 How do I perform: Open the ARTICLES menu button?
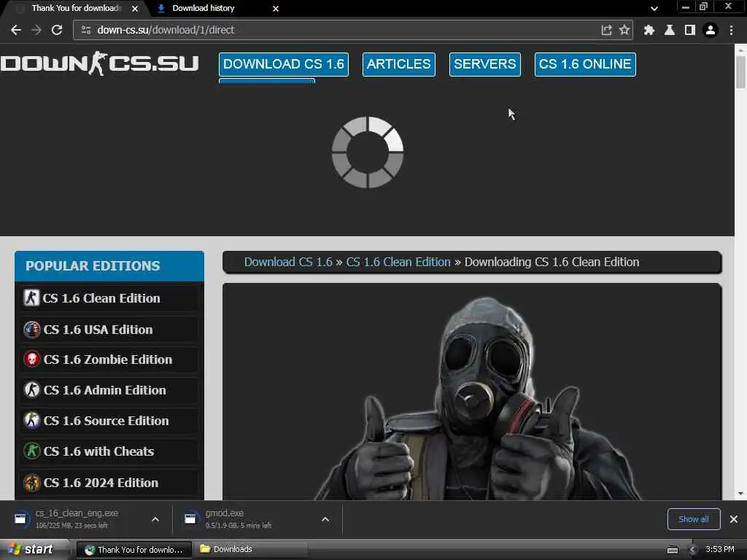pos(399,64)
